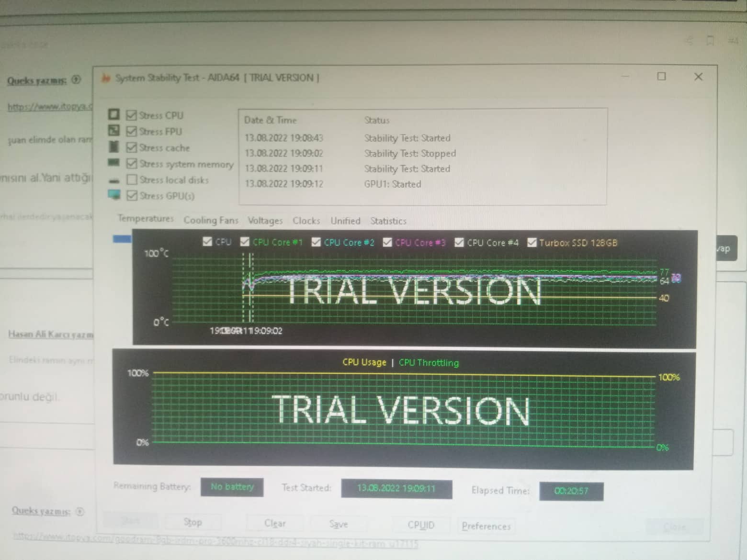This screenshot has height=560, width=747.
Task: Click the AIDA64 flame icon in title bar
Action: tap(106, 78)
